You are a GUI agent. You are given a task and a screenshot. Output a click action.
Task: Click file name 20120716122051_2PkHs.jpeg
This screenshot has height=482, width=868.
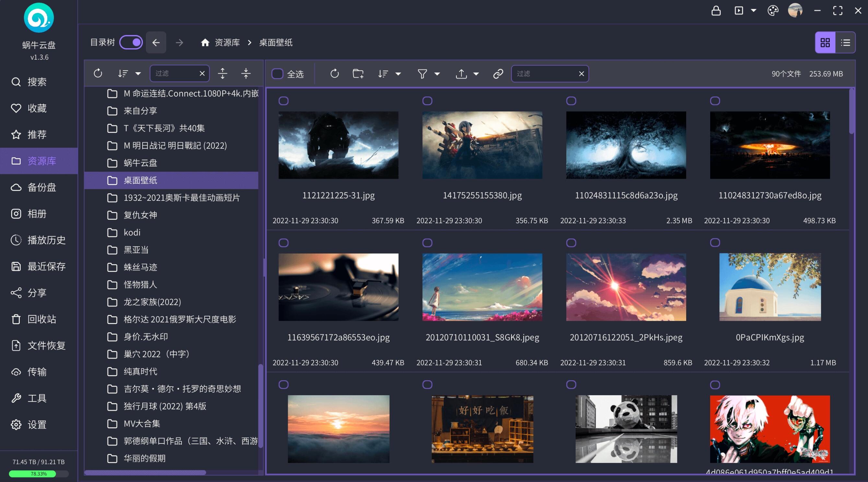(x=626, y=337)
